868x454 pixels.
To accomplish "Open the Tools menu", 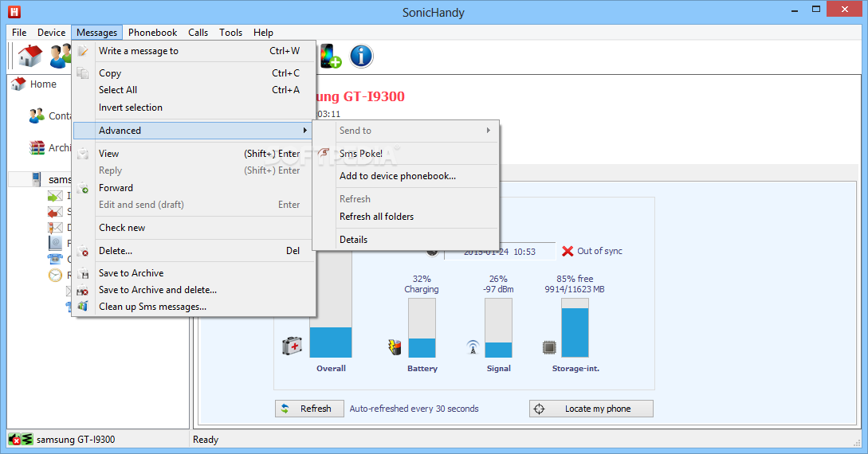I will [x=231, y=33].
